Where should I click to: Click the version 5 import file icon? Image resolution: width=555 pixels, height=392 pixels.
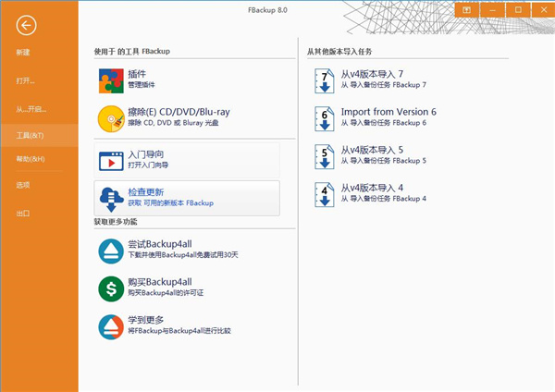point(325,154)
